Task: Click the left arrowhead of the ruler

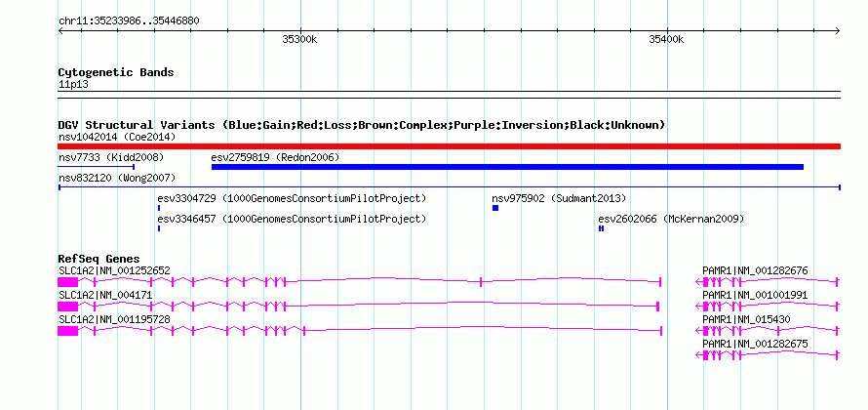Action: point(60,30)
